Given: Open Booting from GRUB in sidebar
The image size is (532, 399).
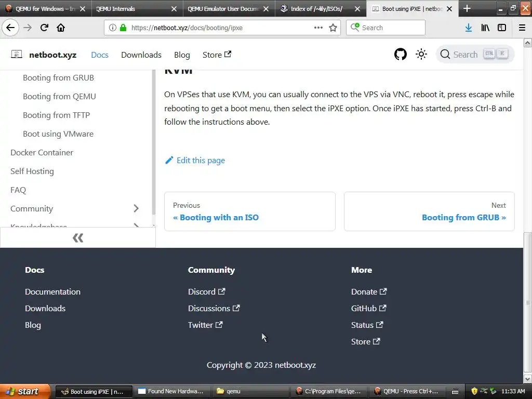Looking at the screenshot, I should click(x=58, y=78).
